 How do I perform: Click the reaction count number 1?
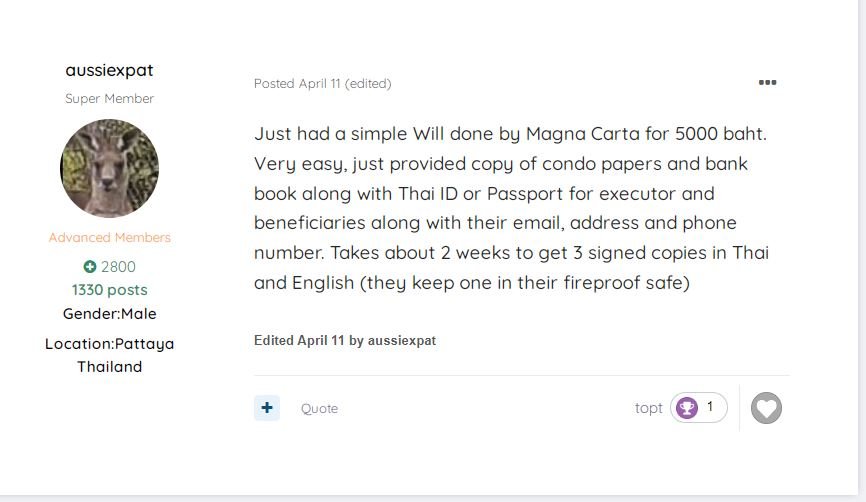(x=710, y=407)
